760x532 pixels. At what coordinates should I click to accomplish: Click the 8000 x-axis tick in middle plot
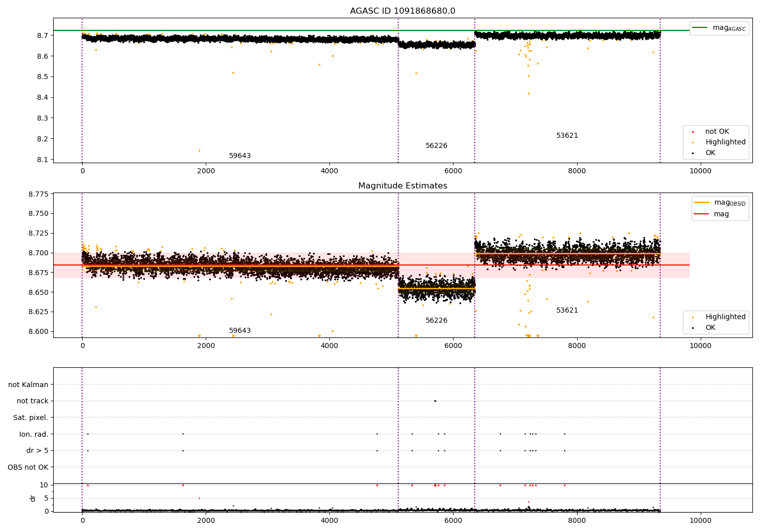577,346
